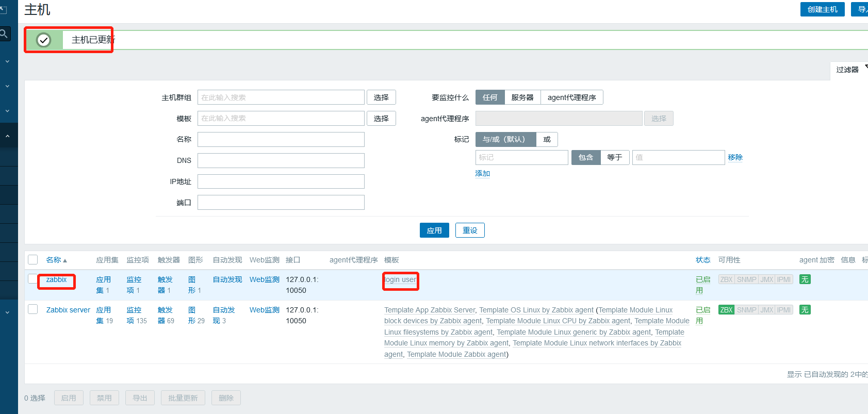Check the zabbix host row checkbox
This screenshot has height=414, width=868.
tap(33, 279)
